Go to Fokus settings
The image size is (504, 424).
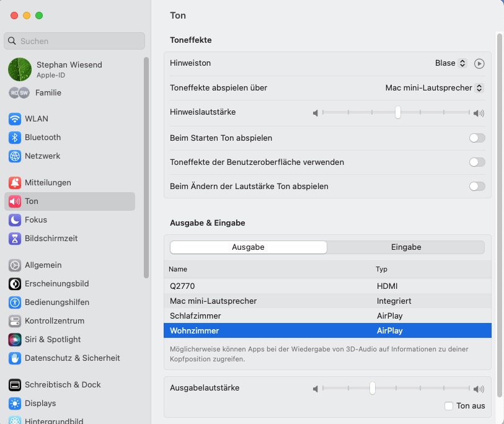[35, 219]
